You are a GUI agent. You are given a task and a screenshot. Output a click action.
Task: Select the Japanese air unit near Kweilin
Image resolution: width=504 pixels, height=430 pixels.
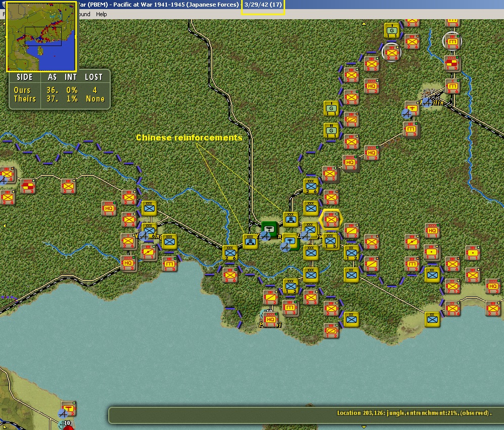pos(412,108)
